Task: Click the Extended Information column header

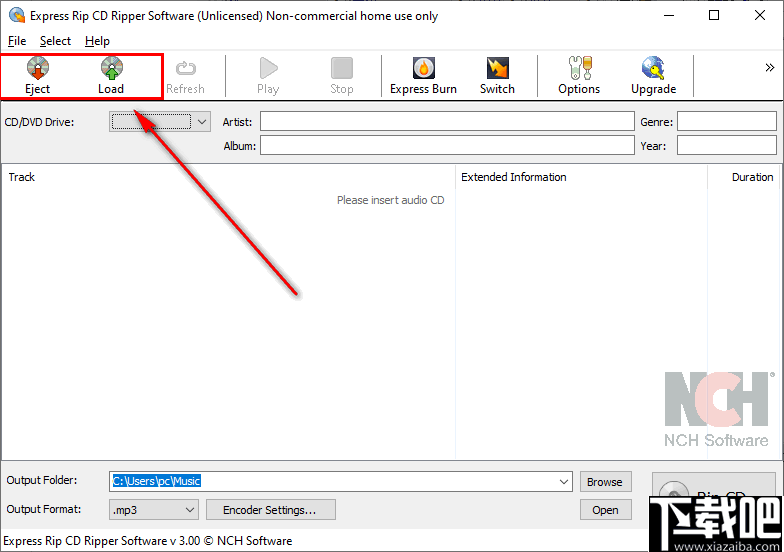Action: tap(581, 177)
